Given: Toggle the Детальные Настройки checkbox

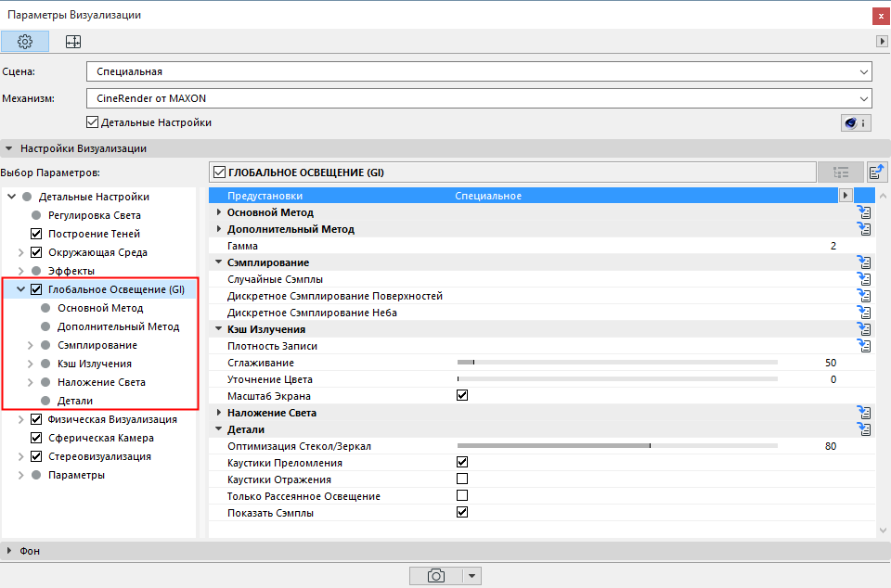Looking at the screenshot, I should tap(92, 122).
